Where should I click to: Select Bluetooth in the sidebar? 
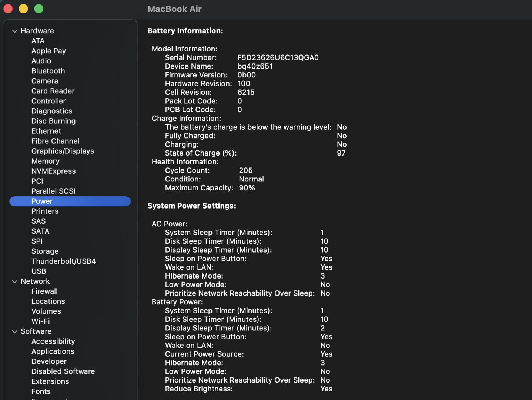(48, 71)
